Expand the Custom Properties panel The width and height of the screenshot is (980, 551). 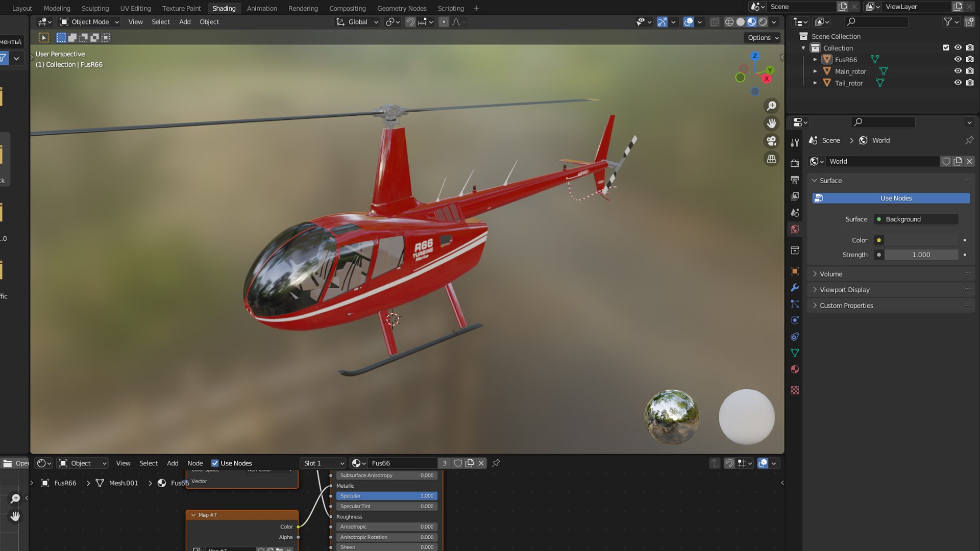tap(891, 306)
